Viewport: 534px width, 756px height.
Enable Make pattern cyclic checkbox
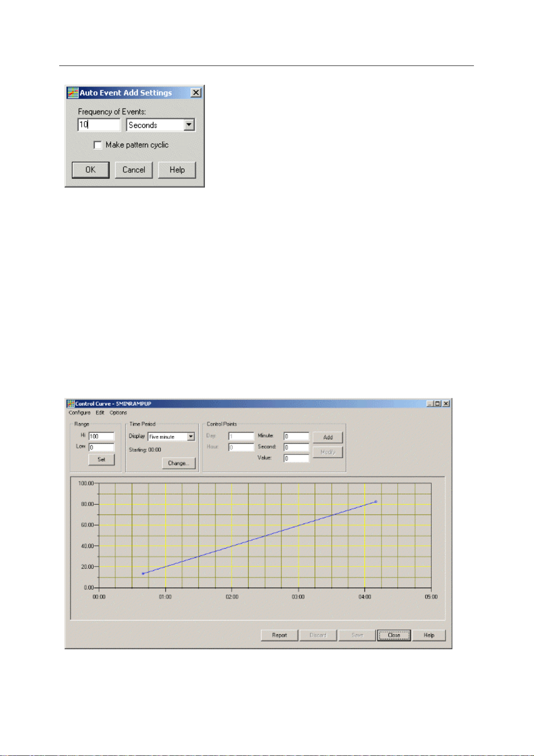coord(98,145)
